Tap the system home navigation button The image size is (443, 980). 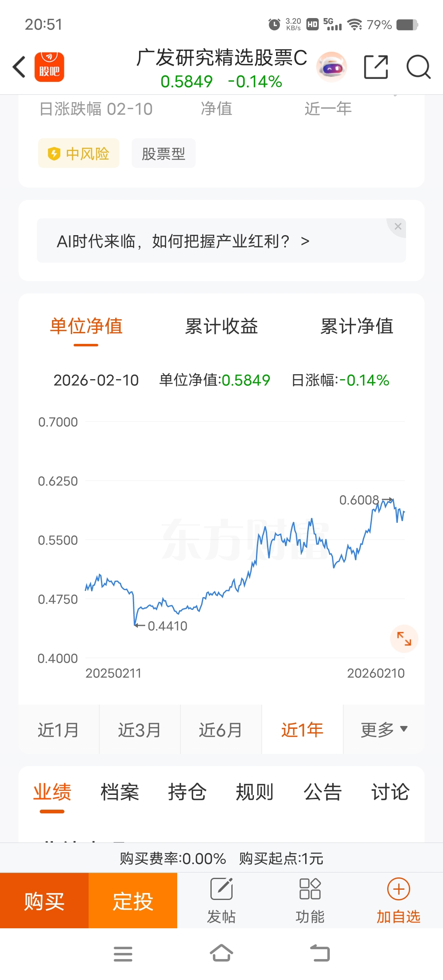pyautogui.click(x=221, y=953)
